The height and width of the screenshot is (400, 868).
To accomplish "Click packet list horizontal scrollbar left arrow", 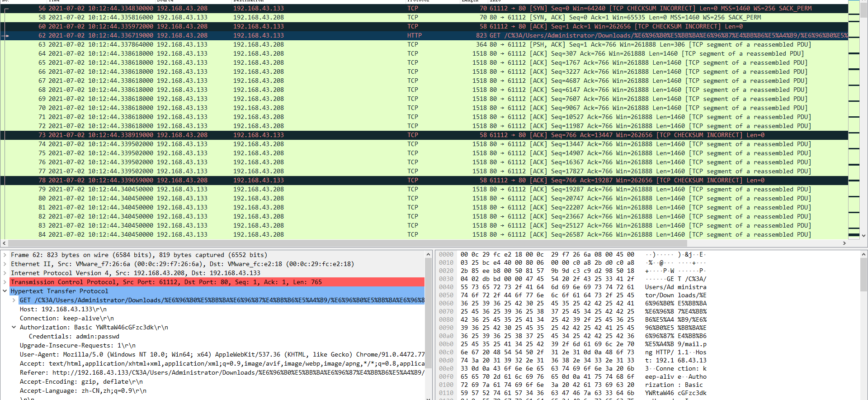I will coord(4,243).
